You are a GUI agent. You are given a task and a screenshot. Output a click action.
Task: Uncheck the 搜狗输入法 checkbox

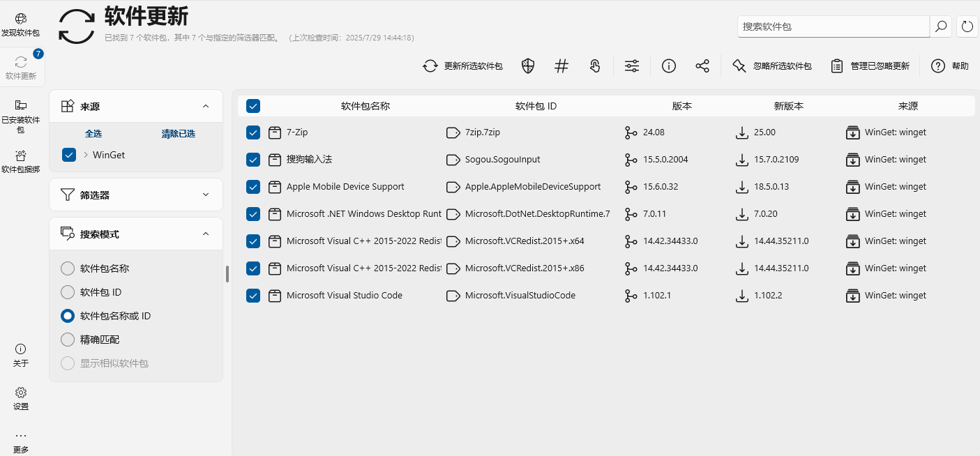click(x=253, y=160)
